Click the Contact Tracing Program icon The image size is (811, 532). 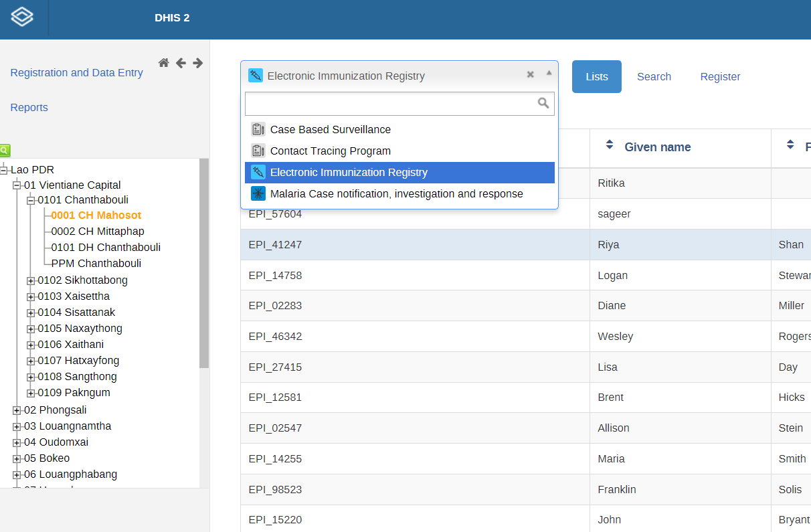click(258, 151)
